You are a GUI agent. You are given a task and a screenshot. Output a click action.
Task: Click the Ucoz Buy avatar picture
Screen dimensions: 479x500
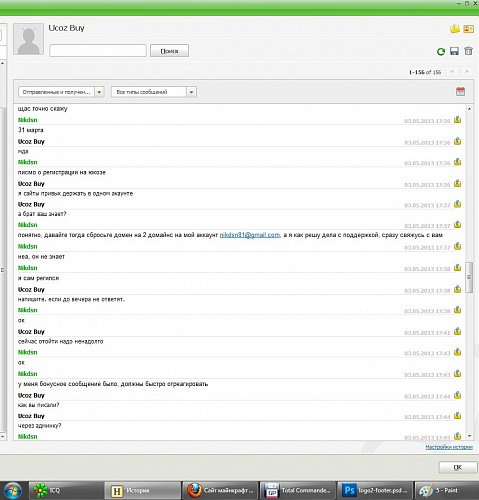(29, 39)
